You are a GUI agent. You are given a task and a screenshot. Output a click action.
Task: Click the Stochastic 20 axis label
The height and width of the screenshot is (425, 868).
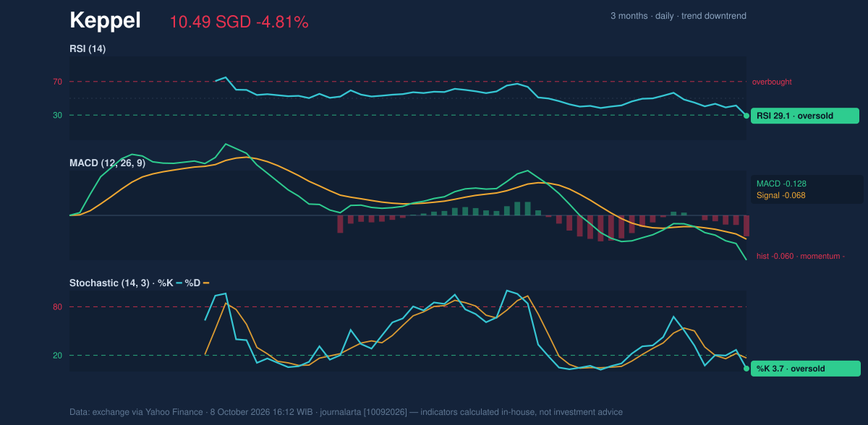(57, 355)
